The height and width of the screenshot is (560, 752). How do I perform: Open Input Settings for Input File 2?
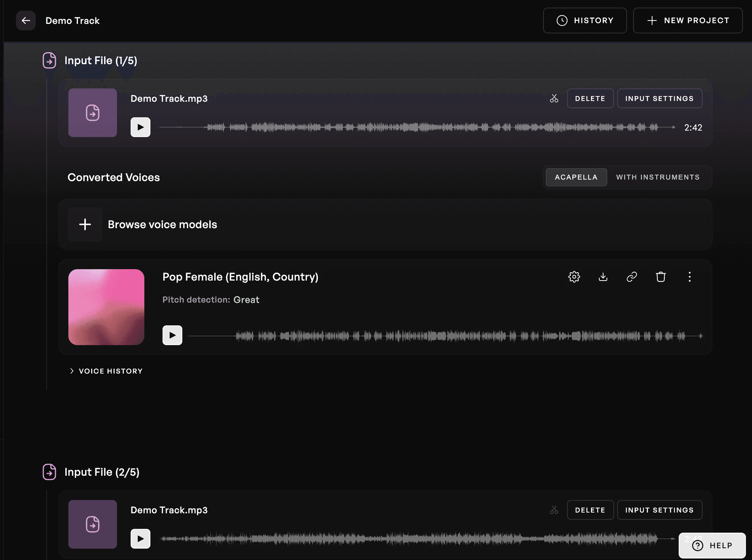click(659, 510)
